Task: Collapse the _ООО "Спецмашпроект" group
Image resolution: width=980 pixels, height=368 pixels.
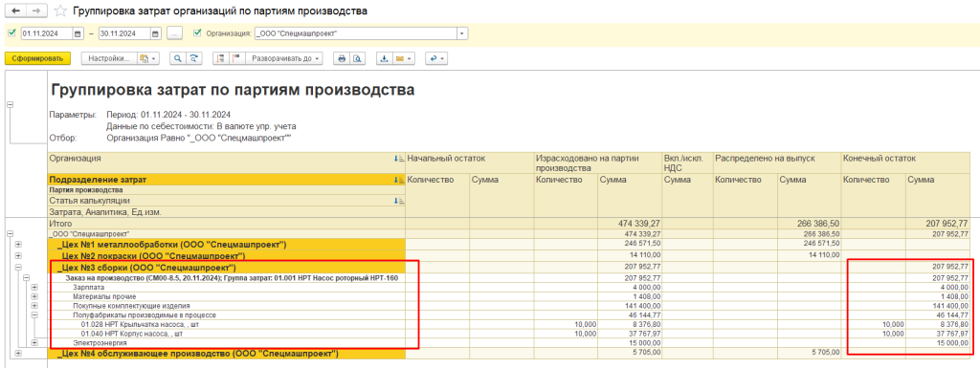Action: click(x=10, y=233)
